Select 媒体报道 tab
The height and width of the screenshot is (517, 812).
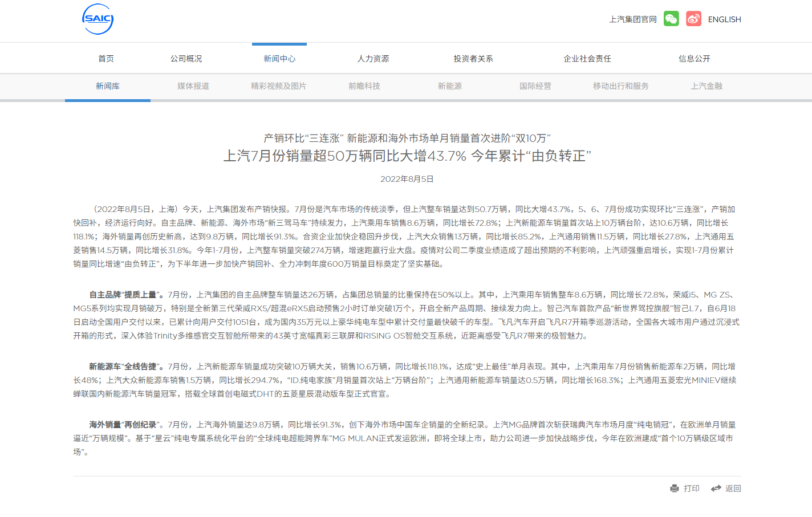193,86
